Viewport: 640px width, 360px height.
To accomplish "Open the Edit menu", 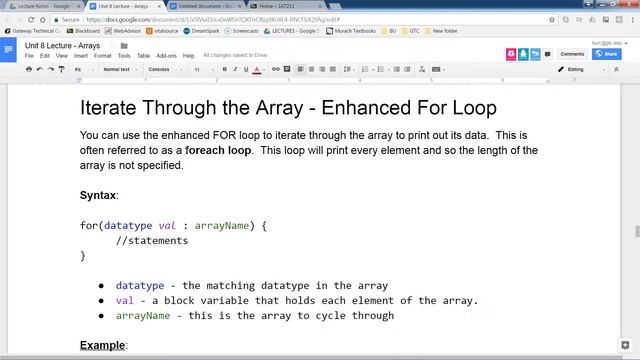I will click(44, 56).
